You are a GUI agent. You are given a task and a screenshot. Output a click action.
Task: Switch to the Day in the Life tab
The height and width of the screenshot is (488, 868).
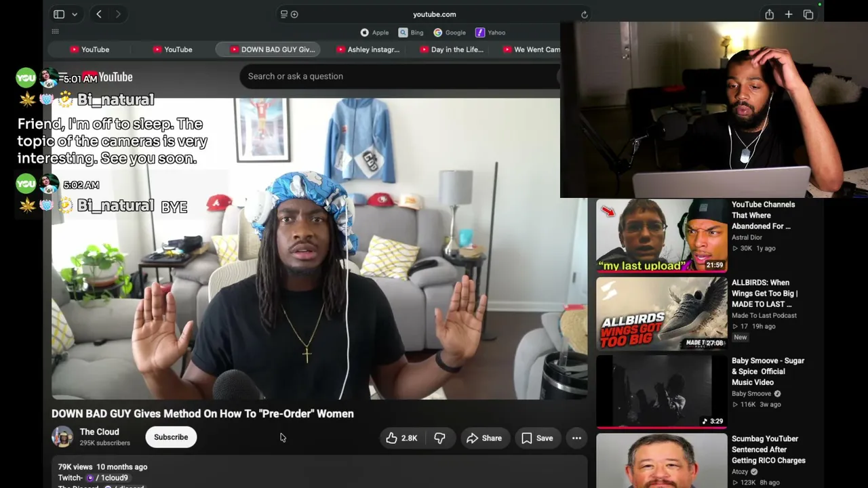[x=452, y=49]
